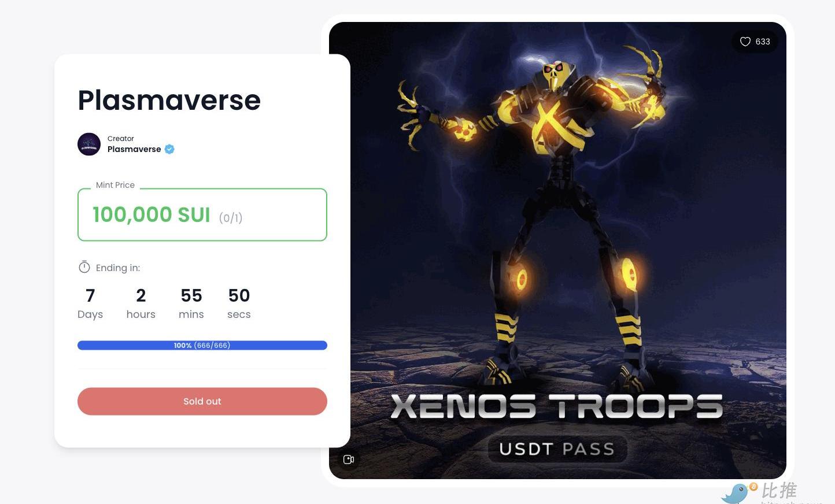Like the NFT with the heart icon
The image size is (835, 504).
click(745, 42)
